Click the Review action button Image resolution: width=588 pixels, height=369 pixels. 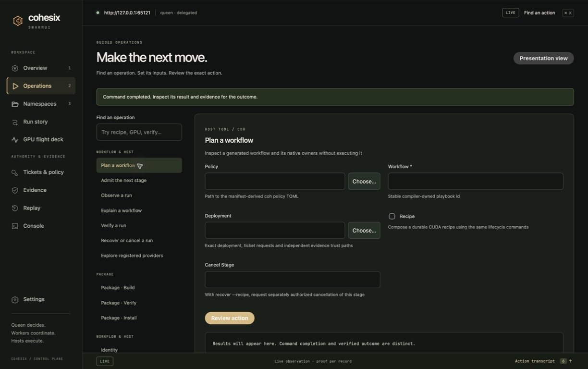click(x=230, y=318)
